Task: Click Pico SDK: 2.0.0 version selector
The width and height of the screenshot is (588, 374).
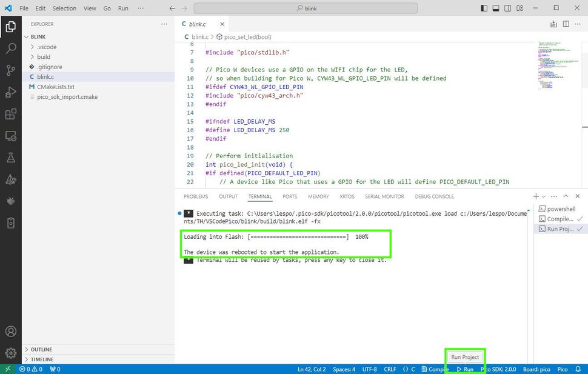Action: [498, 369]
